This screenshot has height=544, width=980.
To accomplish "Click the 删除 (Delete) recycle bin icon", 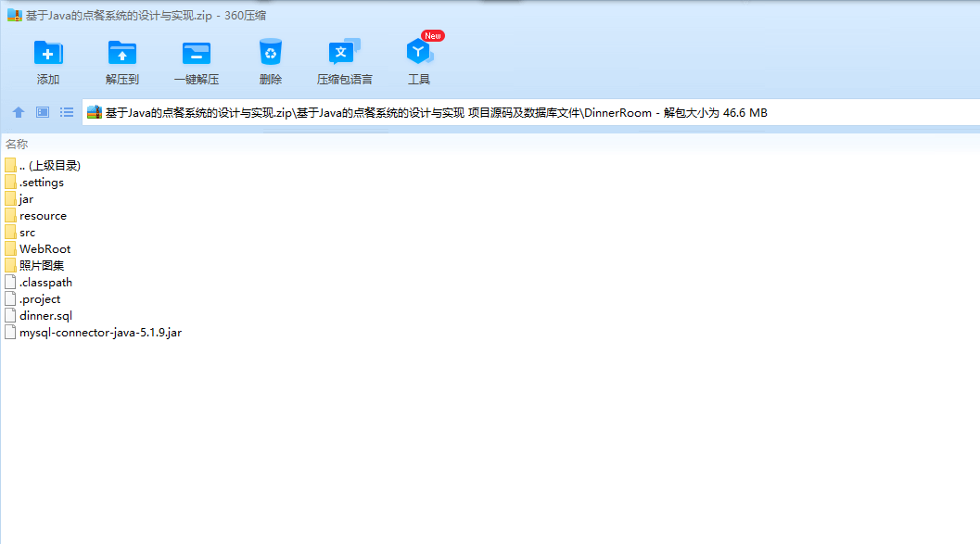I will coord(271,53).
